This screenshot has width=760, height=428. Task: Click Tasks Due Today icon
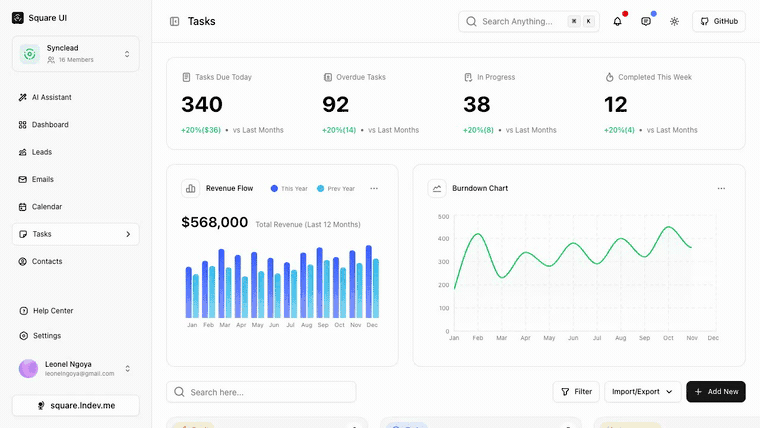point(186,77)
